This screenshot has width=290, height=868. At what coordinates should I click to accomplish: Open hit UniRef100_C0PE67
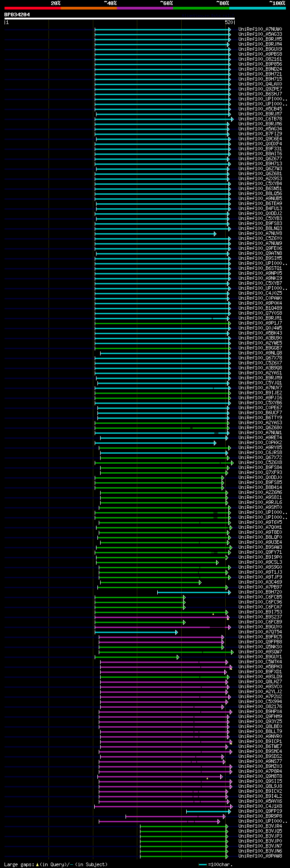[260, 408]
